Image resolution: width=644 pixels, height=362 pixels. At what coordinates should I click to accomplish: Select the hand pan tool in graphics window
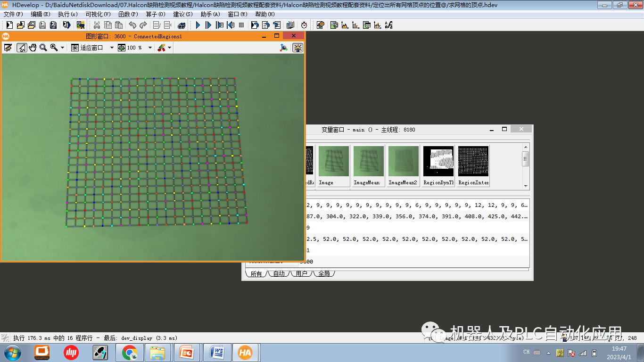33,47
